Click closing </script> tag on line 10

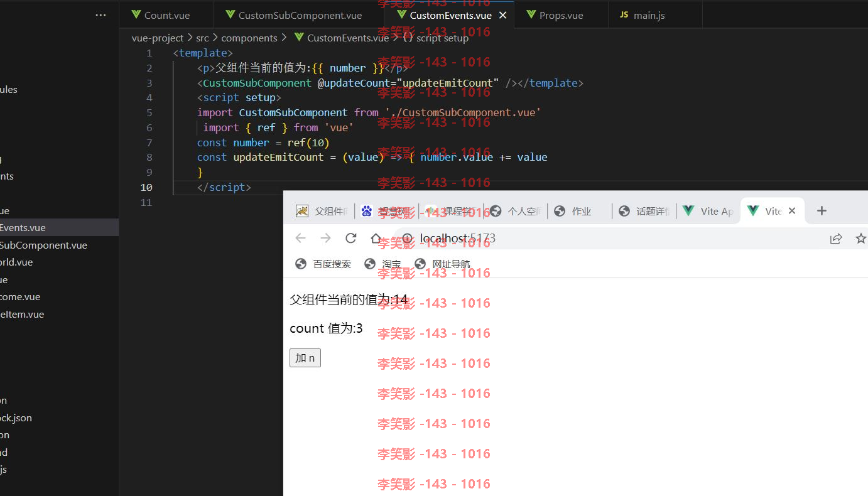(x=224, y=187)
